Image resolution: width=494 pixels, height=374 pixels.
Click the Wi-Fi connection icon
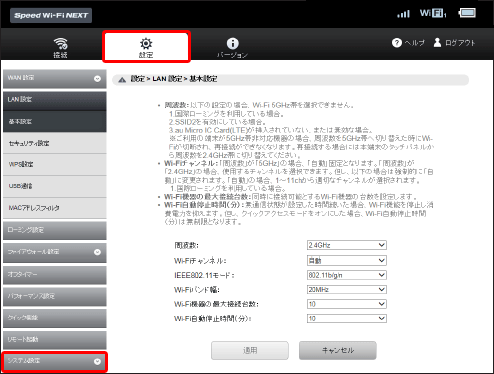tap(60, 43)
